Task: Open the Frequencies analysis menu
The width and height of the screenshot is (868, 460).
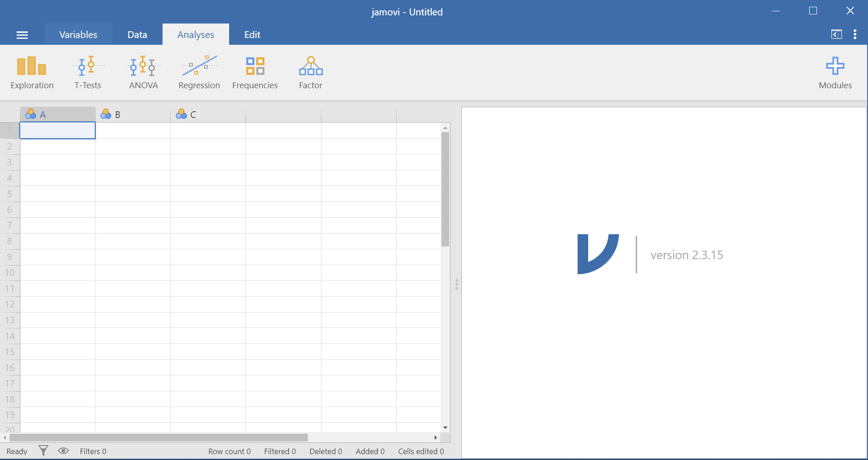Action: (x=254, y=72)
